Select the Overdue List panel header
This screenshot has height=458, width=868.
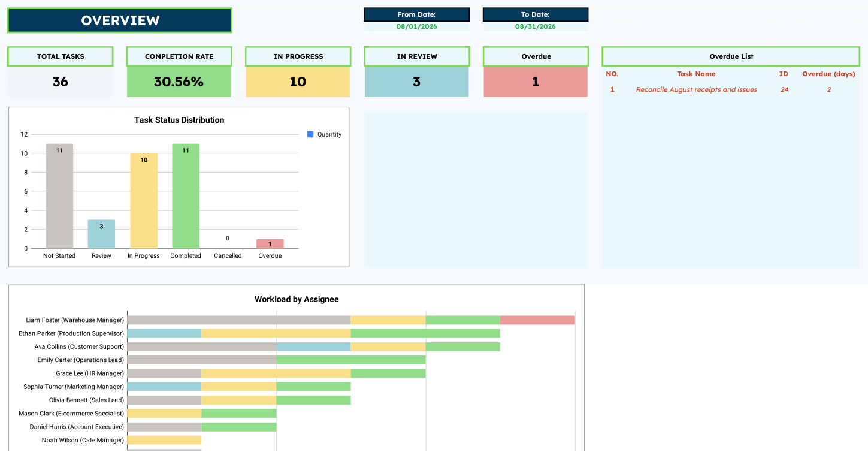tap(731, 56)
